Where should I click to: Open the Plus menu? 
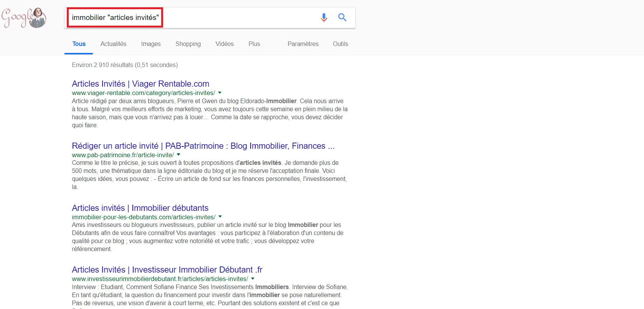(x=254, y=44)
